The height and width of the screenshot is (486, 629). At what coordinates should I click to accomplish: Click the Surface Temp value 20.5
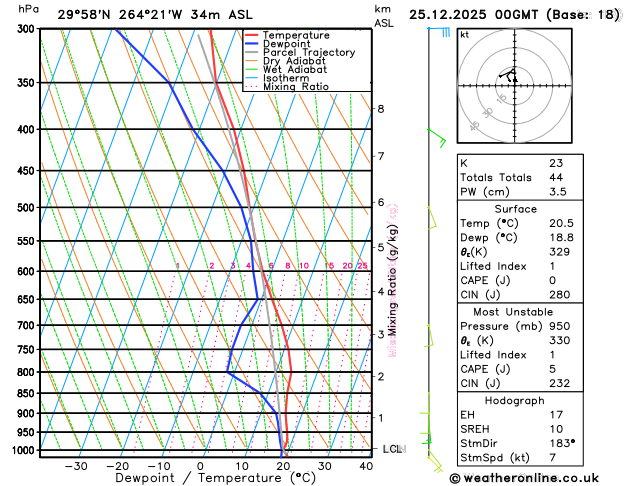(561, 223)
